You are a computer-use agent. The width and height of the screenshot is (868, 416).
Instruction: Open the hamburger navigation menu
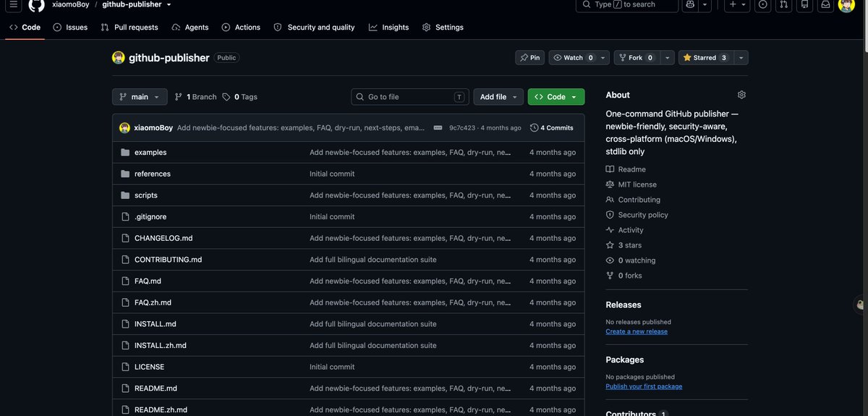pos(14,4)
